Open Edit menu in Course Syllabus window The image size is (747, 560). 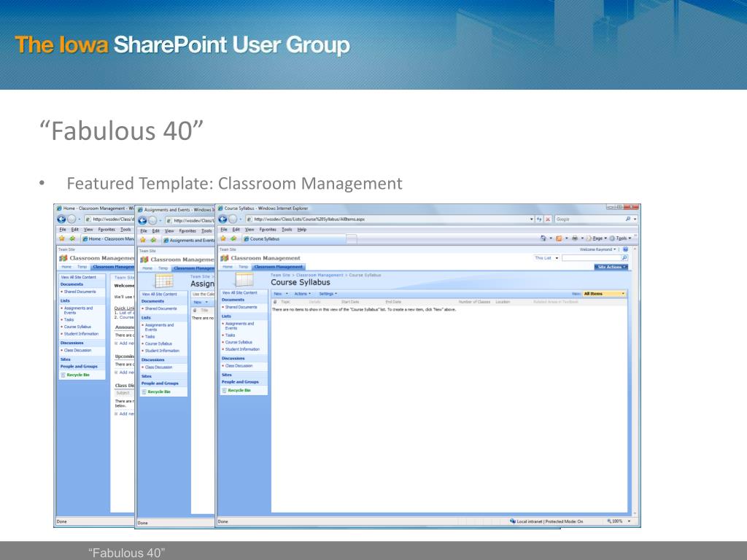tap(236, 229)
